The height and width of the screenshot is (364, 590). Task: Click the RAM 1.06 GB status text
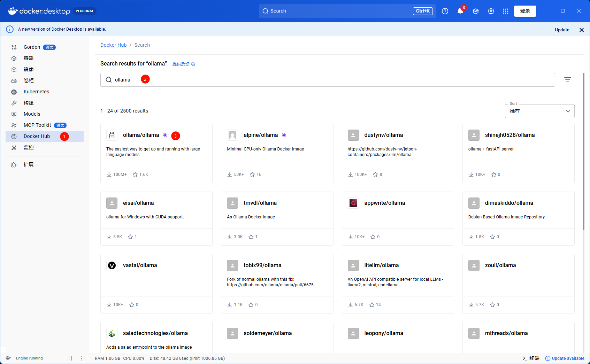[x=108, y=358]
